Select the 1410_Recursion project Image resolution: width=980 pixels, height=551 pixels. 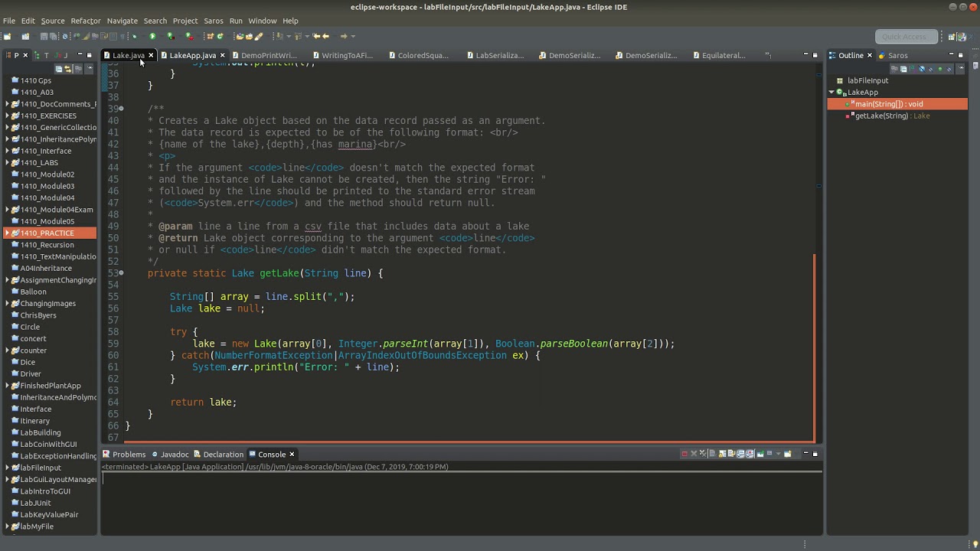tap(47, 245)
